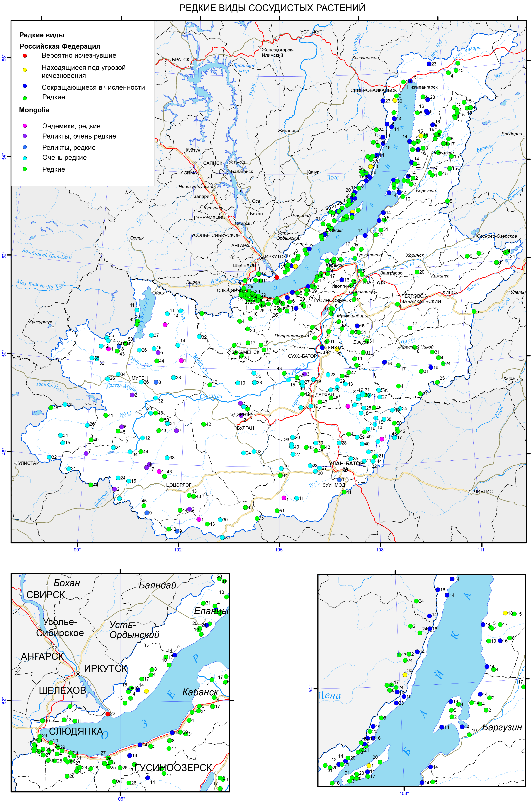Click the Богдарин settlement label

point(512,134)
